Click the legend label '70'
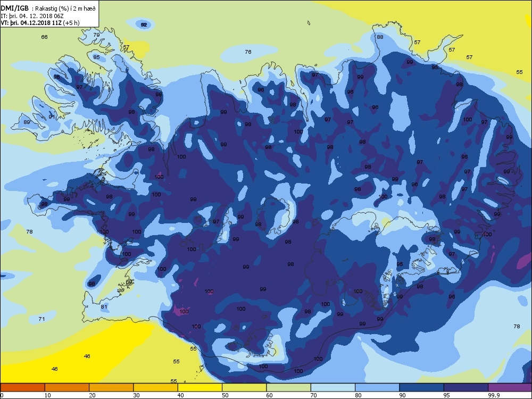Image resolution: width=532 pixels, height=399 pixels. click(314, 395)
